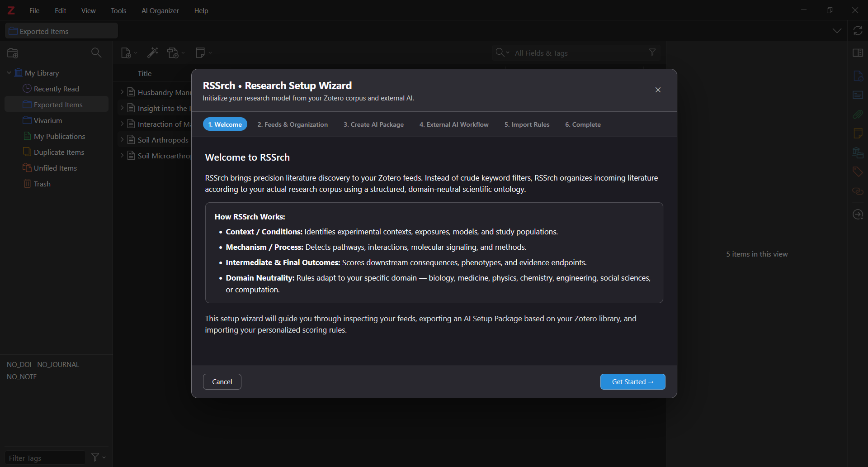Viewport: 868px width, 467px height.
Task: Click the Exported Items tab at top
Action: (61, 31)
